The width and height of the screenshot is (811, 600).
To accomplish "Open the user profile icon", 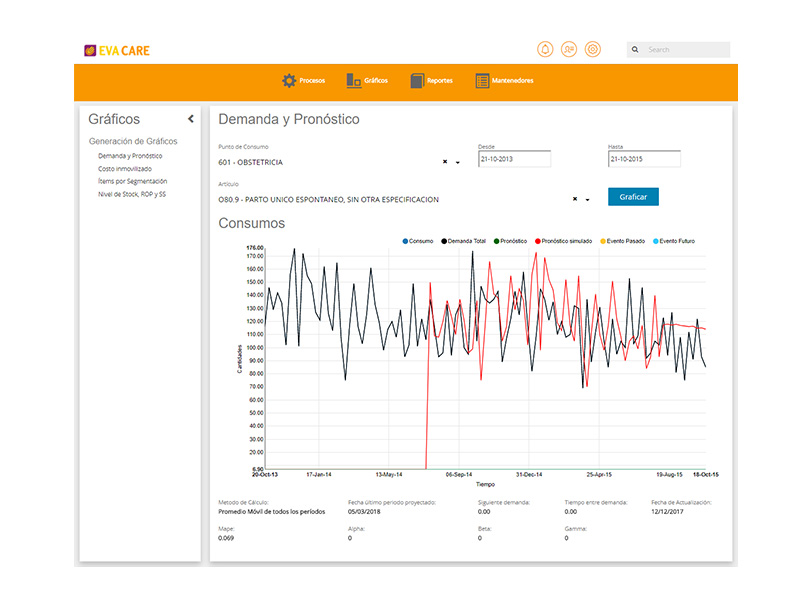I will coord(569,50).
